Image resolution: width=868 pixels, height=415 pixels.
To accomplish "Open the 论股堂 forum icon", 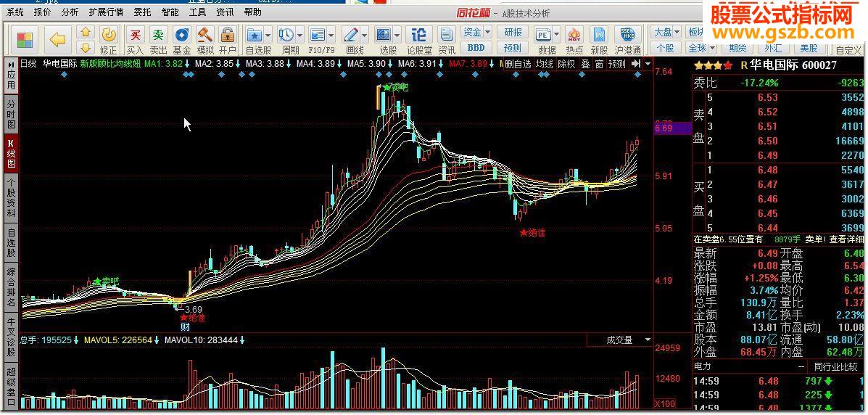I will (x=419, y=35).
